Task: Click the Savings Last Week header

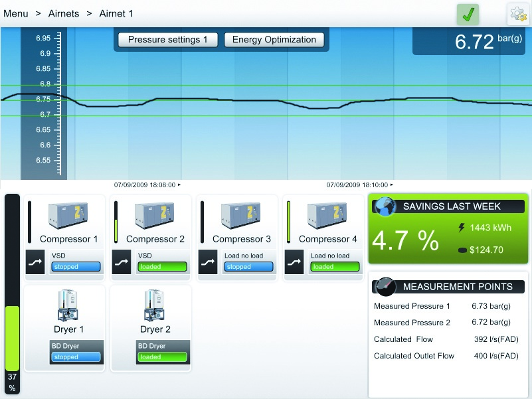Action: (448, 206)
